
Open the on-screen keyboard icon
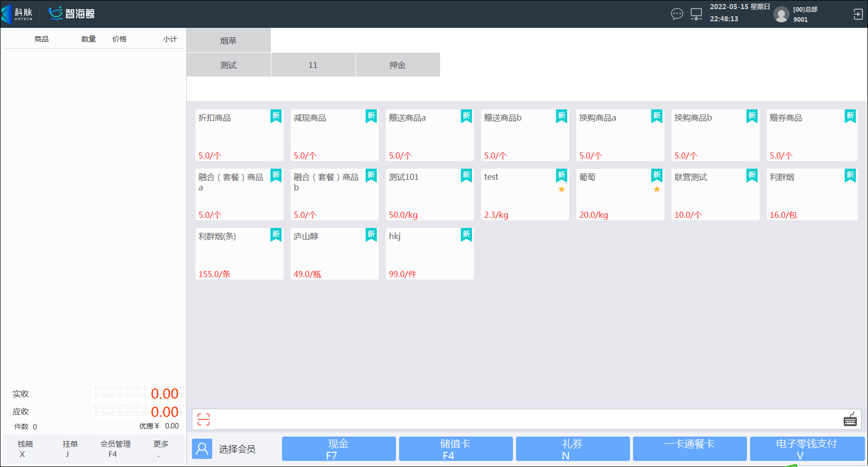(x=850, y=419)
